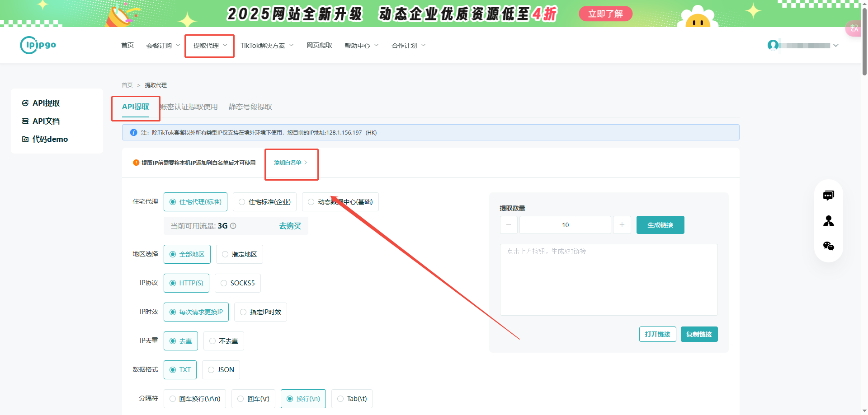Click info icon beside 当前可用流量 3G
The image size is (868, 415).
pyautogui.click(x=233, y=226)
